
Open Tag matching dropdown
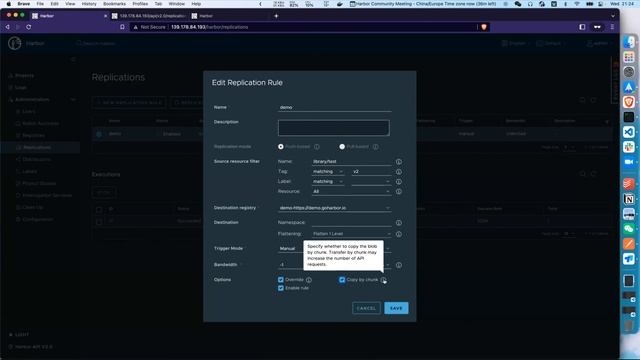click(x=328, y=172)
